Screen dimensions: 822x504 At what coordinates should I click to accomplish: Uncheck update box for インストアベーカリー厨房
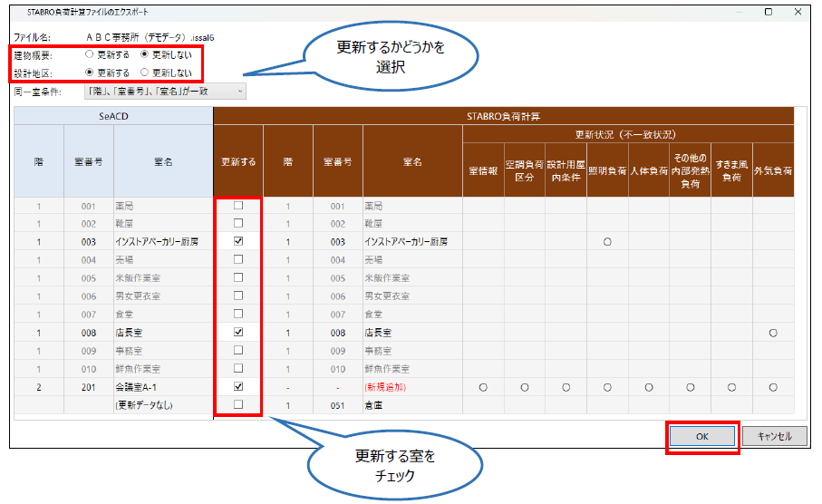238,242
